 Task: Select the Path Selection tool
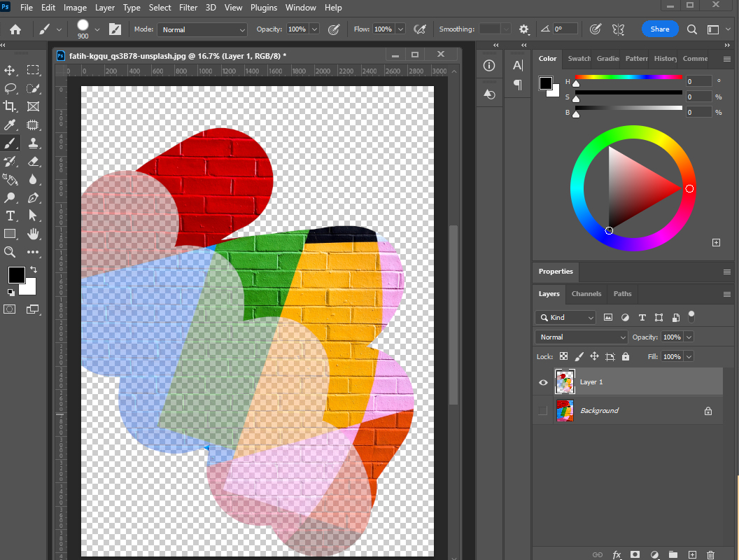point(33,216)
